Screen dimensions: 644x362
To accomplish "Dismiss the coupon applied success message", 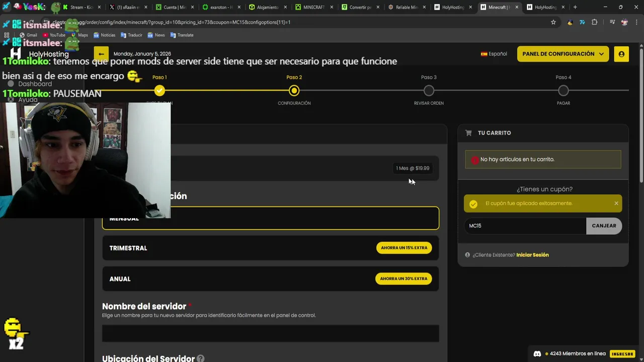I will tap(616, 203).
